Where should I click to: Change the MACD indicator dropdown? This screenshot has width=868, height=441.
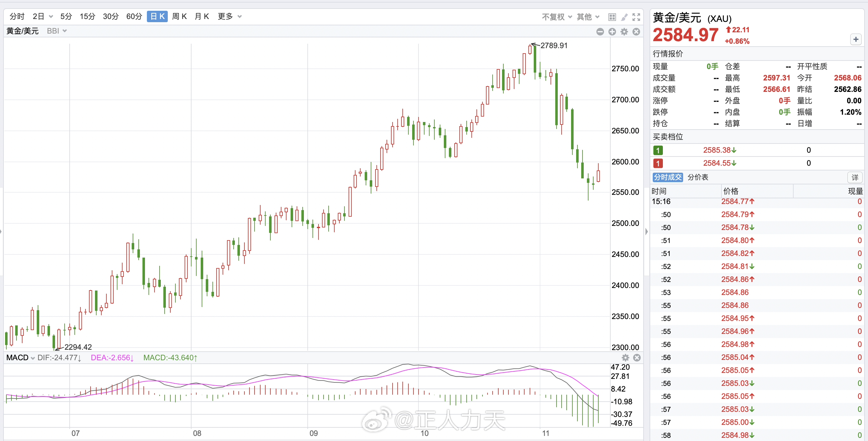click(20, 358)
